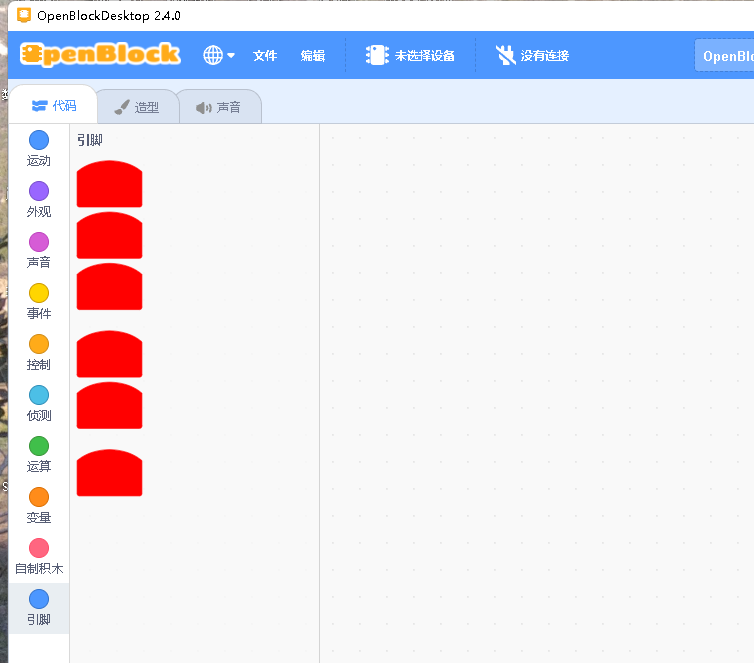Switch to the 声音 tab
Viewport: 754px width, 663px height.
click(219, 107)
